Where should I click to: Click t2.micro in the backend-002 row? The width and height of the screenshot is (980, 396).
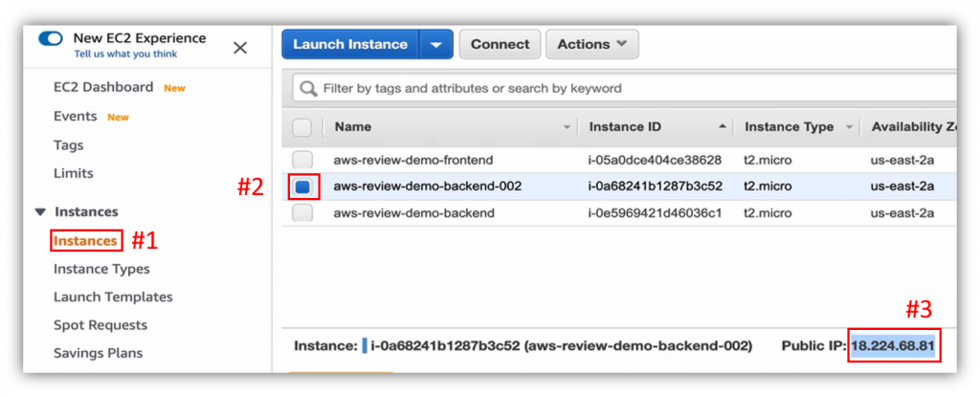pyautogui.click(x=768, y=187)
